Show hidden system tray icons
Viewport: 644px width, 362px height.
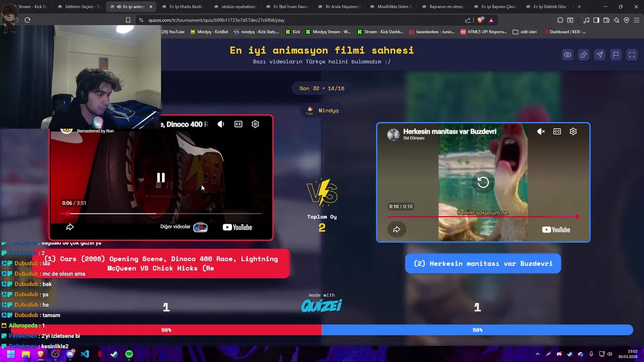[x=537, y=354]
